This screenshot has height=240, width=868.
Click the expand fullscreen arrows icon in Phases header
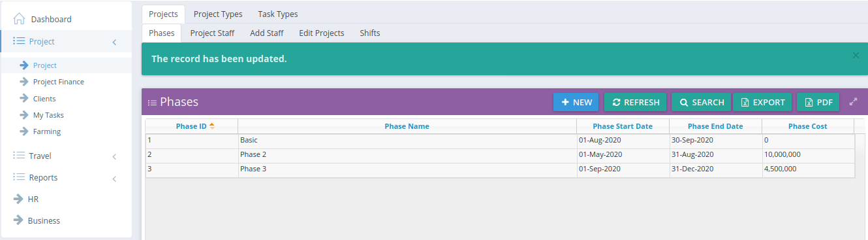pos(853,102)
